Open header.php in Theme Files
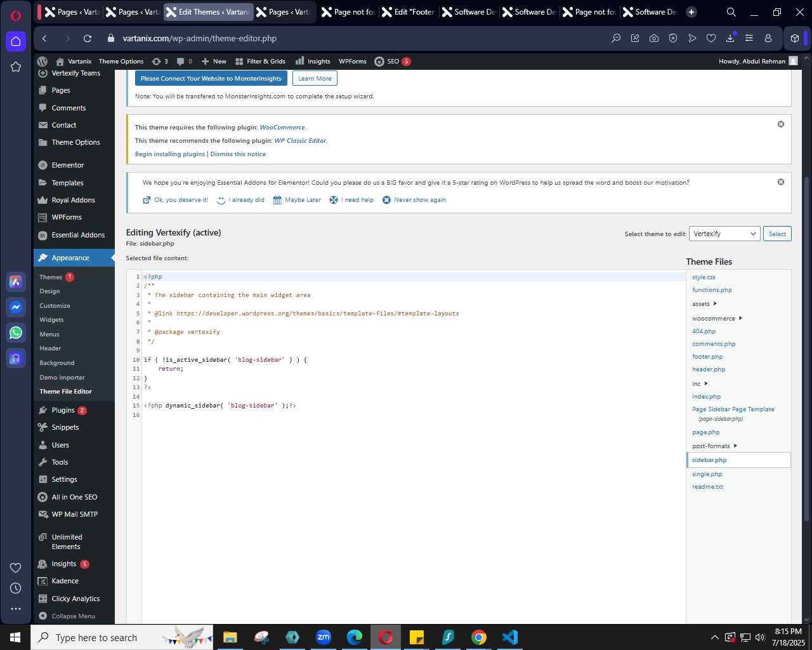This screenshot has width=812, height=650. (709, 369)
